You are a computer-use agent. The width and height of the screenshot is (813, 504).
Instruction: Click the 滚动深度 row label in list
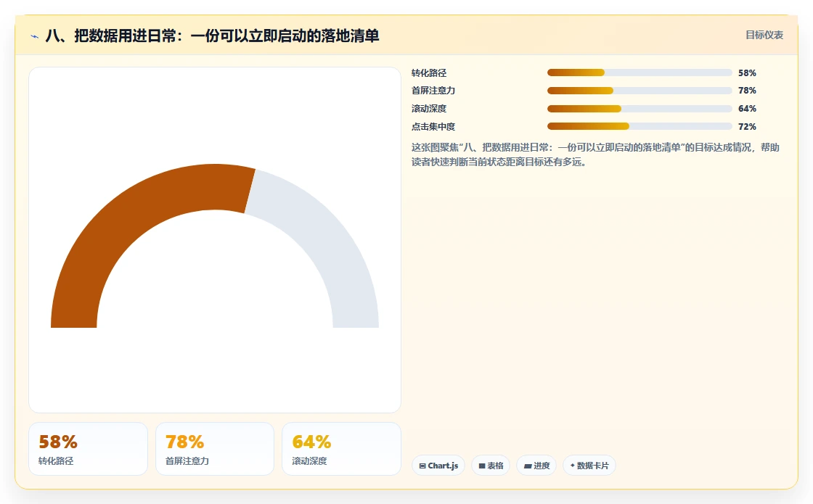429,109
